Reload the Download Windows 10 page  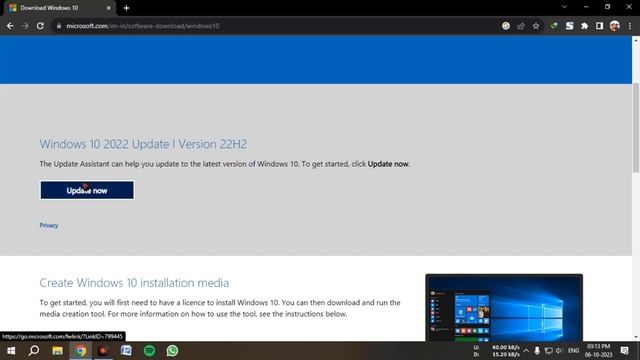[40, 26]
